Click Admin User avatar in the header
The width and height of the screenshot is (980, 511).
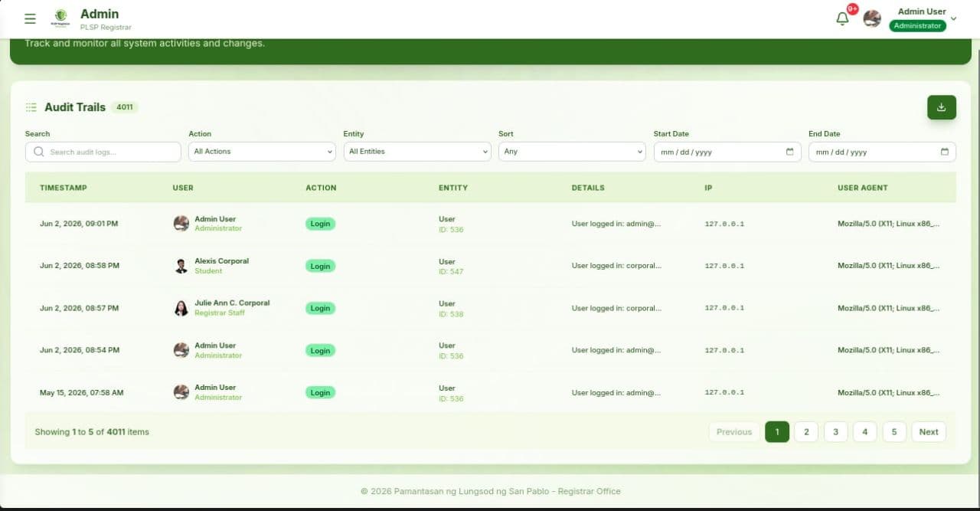tap(872, 18)
